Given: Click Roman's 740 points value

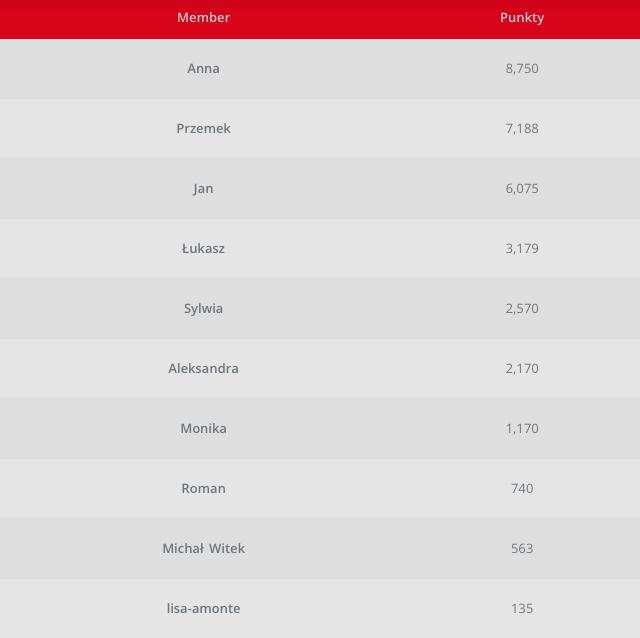Looking at the screenshot, I should pyautogui.click(x=522, y=488).
